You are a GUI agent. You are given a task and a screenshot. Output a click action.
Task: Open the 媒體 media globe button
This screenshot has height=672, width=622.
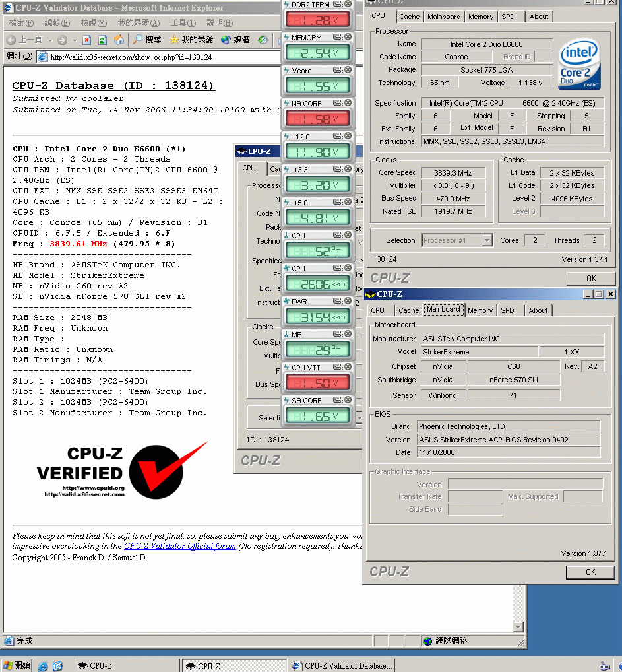235,40
